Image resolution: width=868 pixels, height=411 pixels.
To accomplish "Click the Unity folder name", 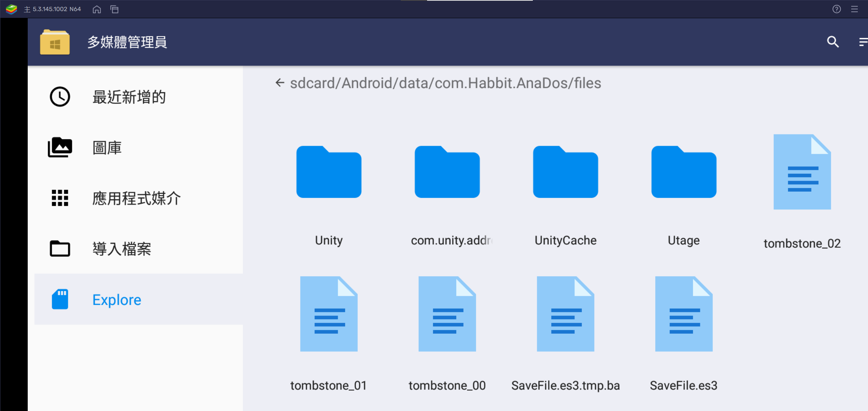I will 329,240.
